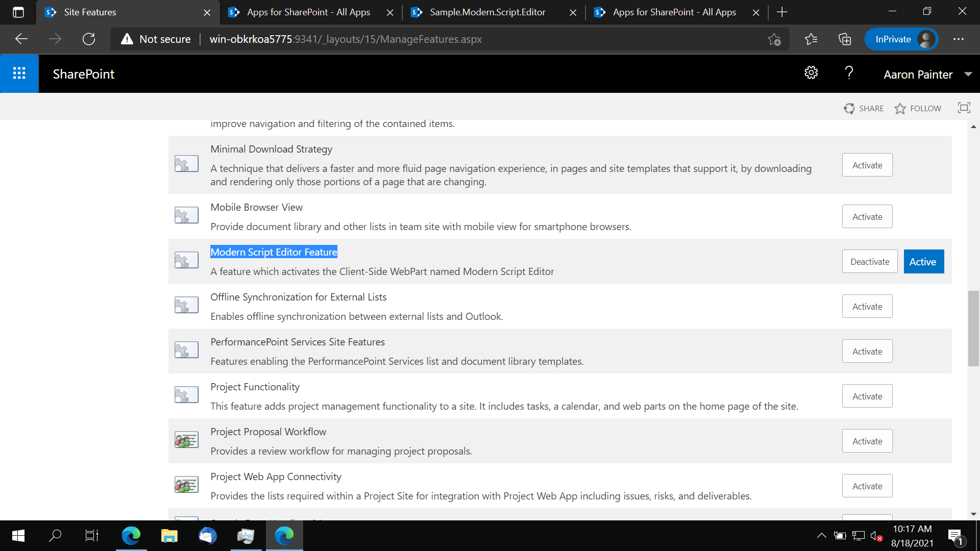Enter focus mode via the full-screen icon
The width and height of the screenshot is (980, 551).
pyautogui.click(x=964, y=108)
